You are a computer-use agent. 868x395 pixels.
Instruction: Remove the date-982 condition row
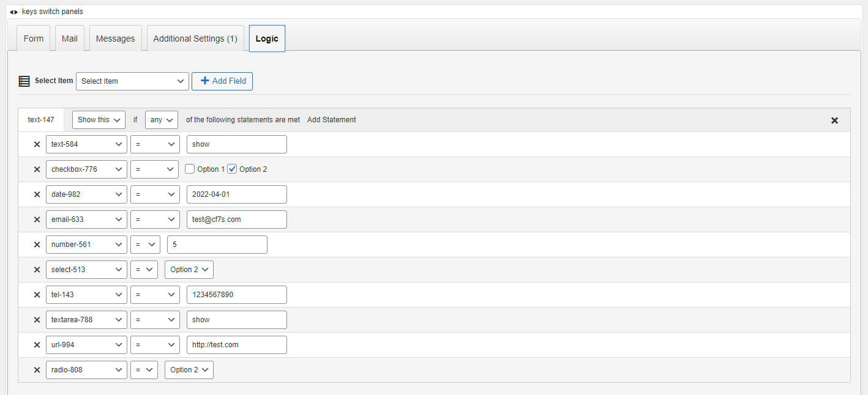coord(37,194)
